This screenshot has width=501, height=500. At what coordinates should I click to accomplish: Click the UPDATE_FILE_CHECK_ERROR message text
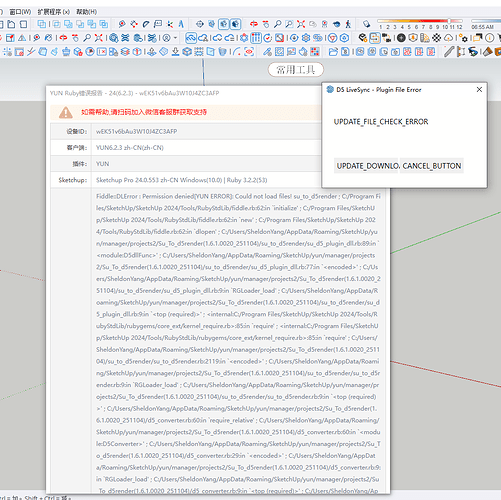[x=381, y=122]
